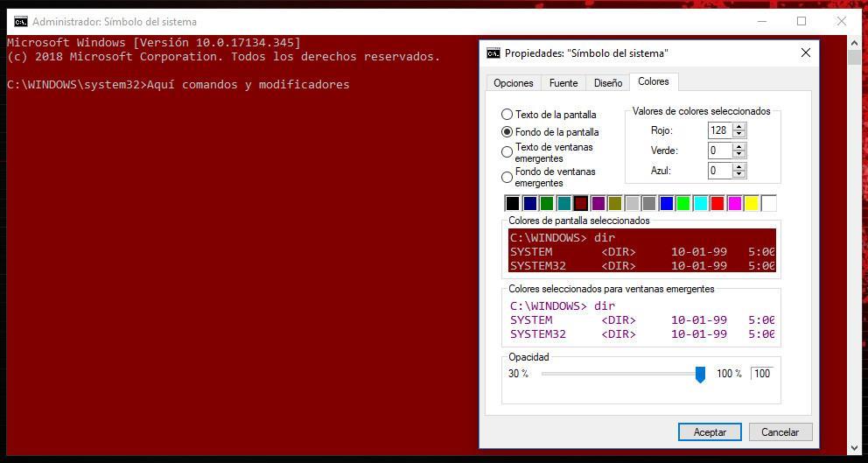Click the Opacidad slider handle
Viewport: 868px width, 463px height.
point(700,374)
